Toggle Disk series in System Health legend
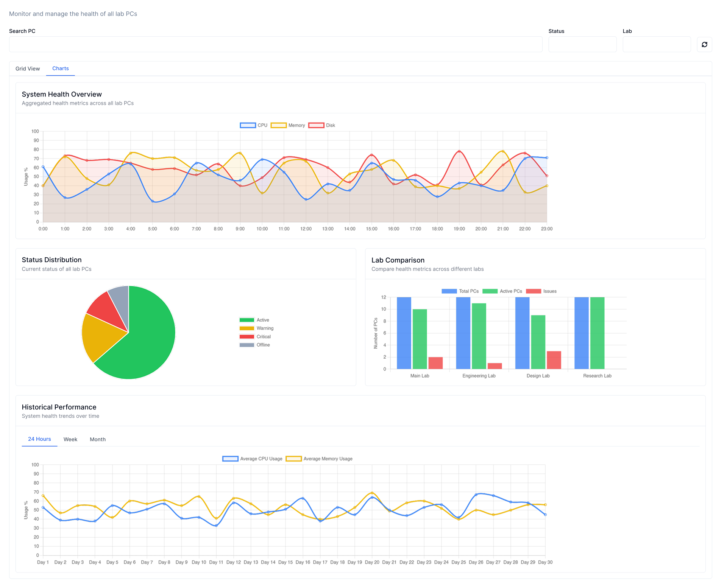 pyautogui.click(x=322, y=125)
